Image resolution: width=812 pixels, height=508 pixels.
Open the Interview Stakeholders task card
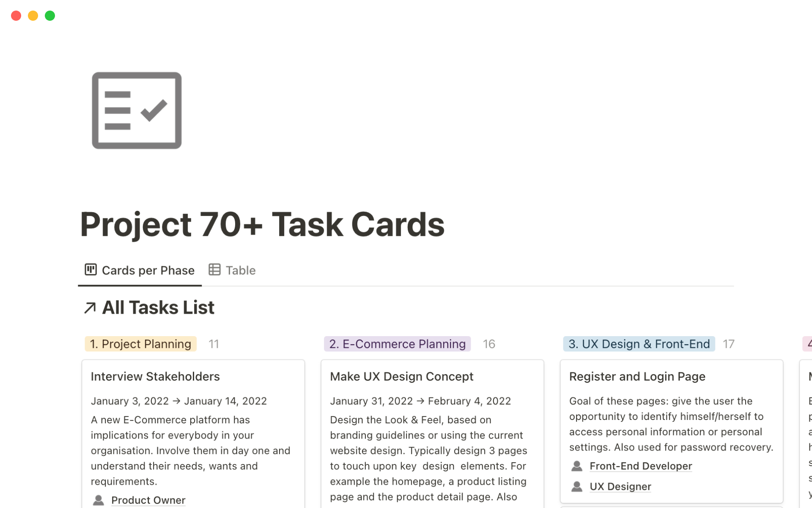(155, 376)
